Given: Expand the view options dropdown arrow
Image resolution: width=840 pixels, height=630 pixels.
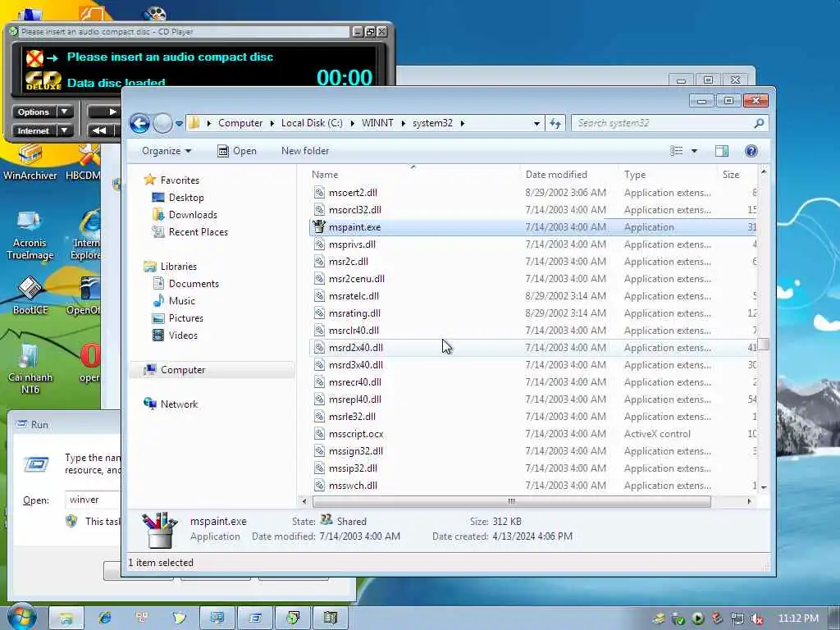Looking at the screenshot, I should click(694, 151).
